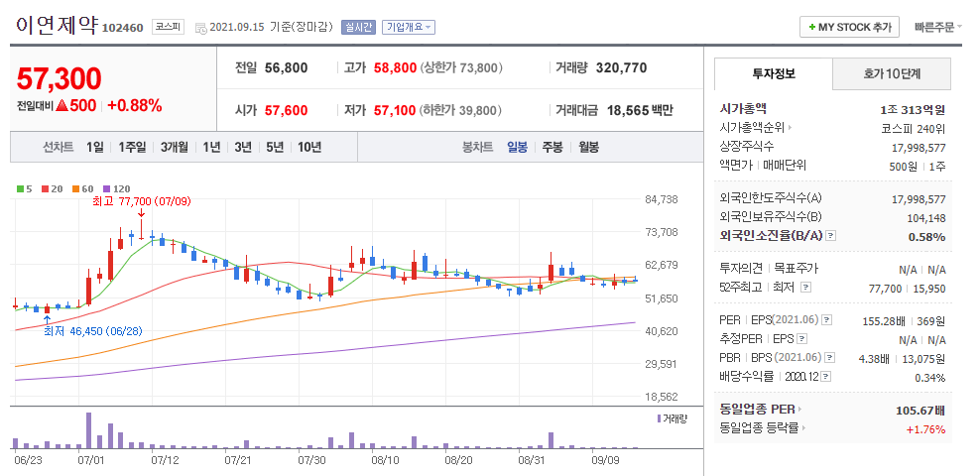The width and height of the screenshot is (980, 476).
Task: Click the 0.34% dividend yield value
Action: 930,377
